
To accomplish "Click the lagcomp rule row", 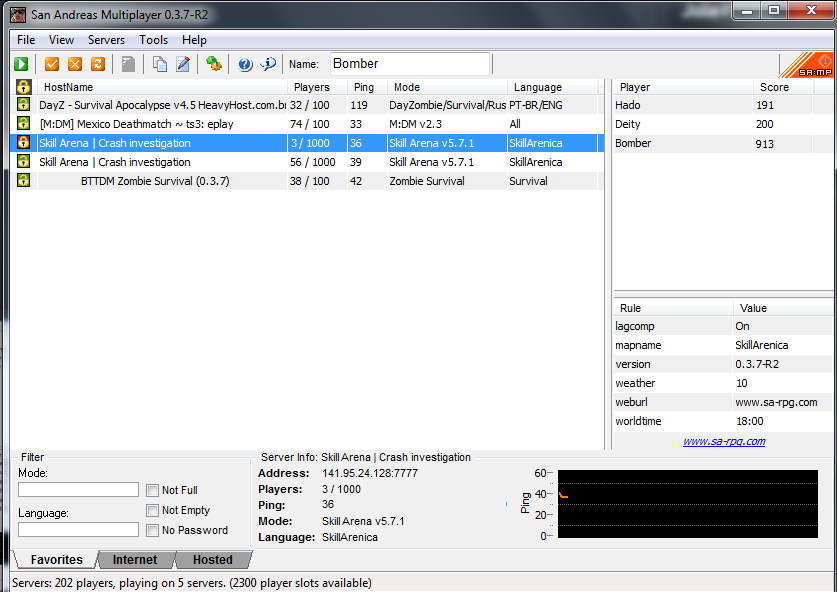I will pyautogui.click(x=723, y=326).
